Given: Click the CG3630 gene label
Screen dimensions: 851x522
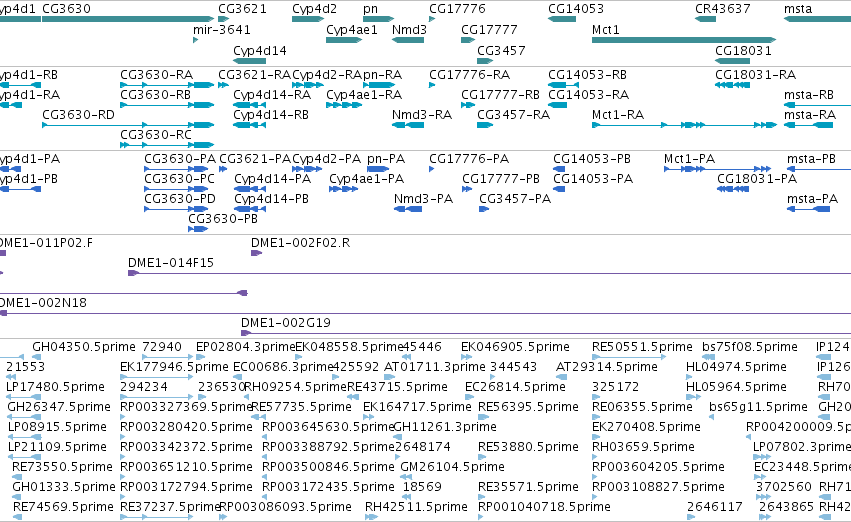Looking at the screenshot, I should pos(66,9).
